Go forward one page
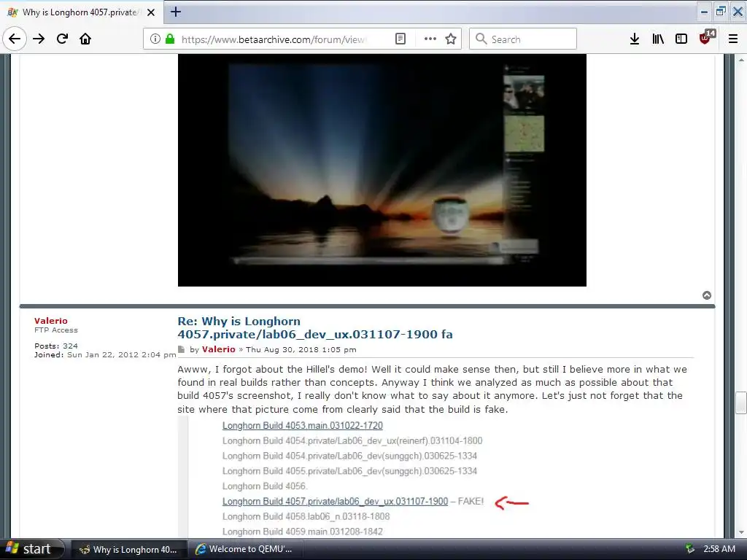Screen dimensions: 747x560 (39, 39)
